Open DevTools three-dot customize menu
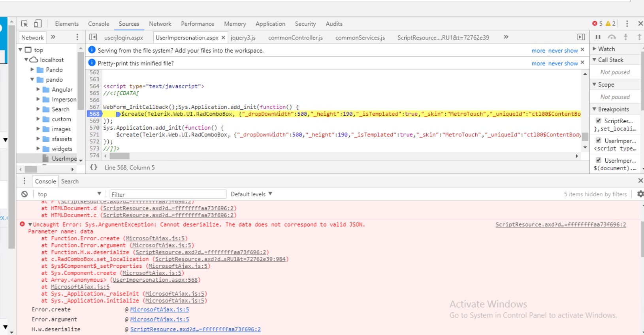The image size is (644, 335). coord(627,24)
